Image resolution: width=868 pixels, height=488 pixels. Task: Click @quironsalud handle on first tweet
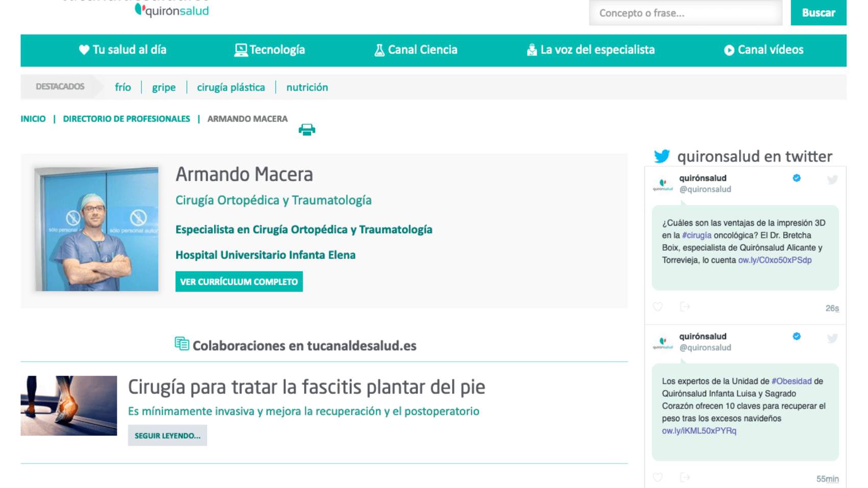coord(705,189)
